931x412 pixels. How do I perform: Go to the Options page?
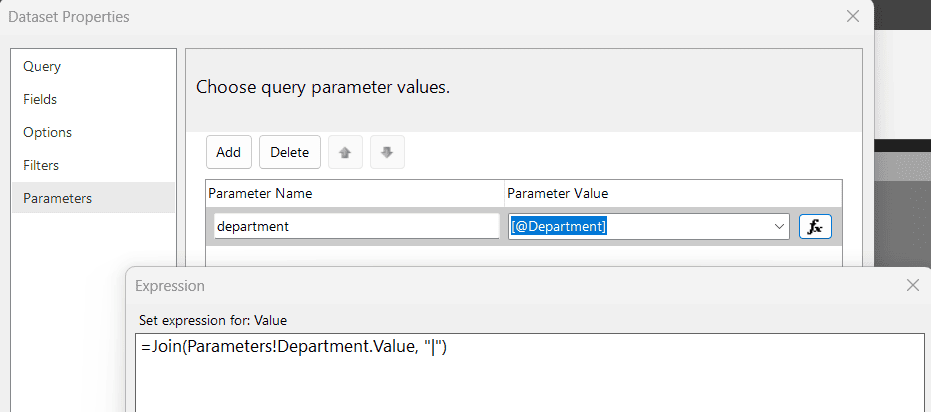tap(47, 132)
